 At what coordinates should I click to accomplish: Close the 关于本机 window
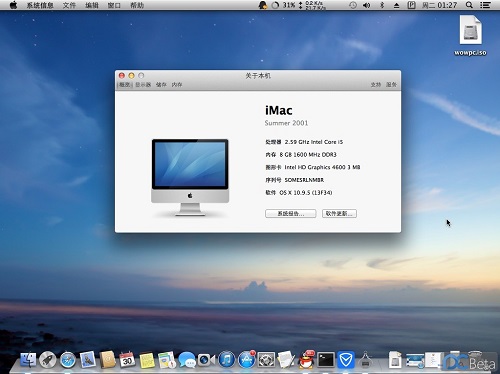pos(122,76)
